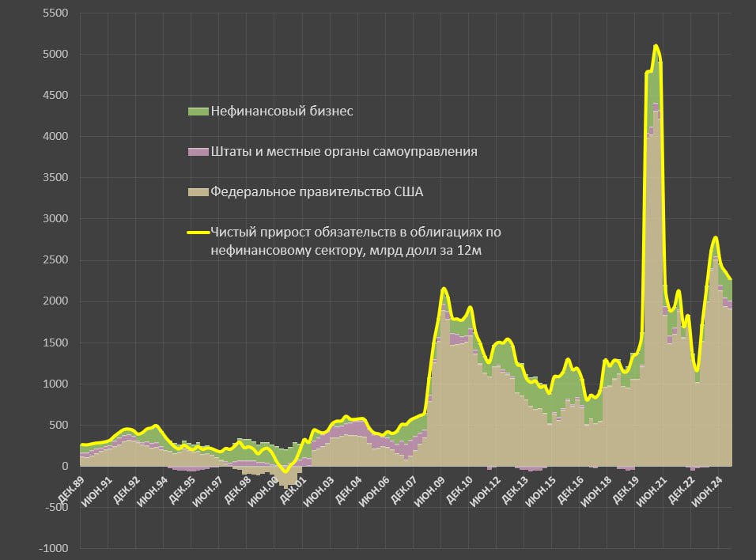Select the Нефинансовый бизнес legend label
This screenshot has height=560, width=756.
[281, 112]
